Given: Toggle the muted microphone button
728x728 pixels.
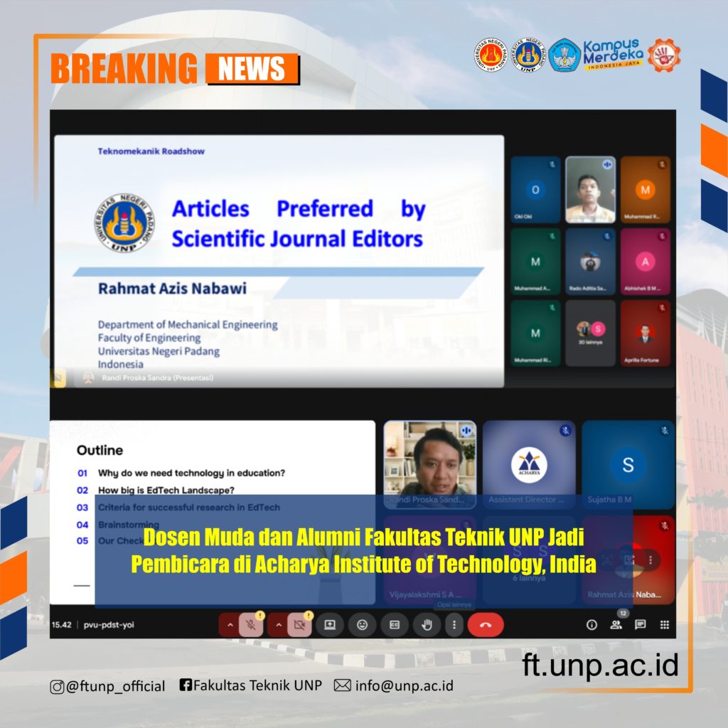Looking at the screenshot, I should 251,625.
